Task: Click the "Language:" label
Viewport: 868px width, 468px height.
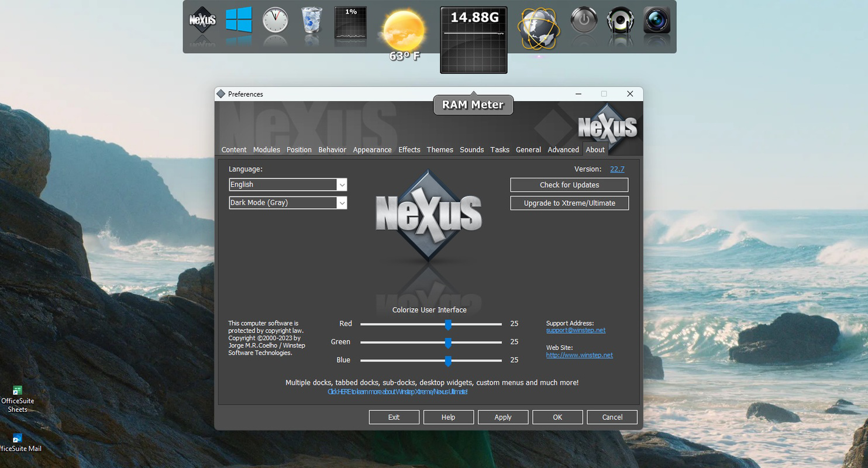Action: (246, 169)
